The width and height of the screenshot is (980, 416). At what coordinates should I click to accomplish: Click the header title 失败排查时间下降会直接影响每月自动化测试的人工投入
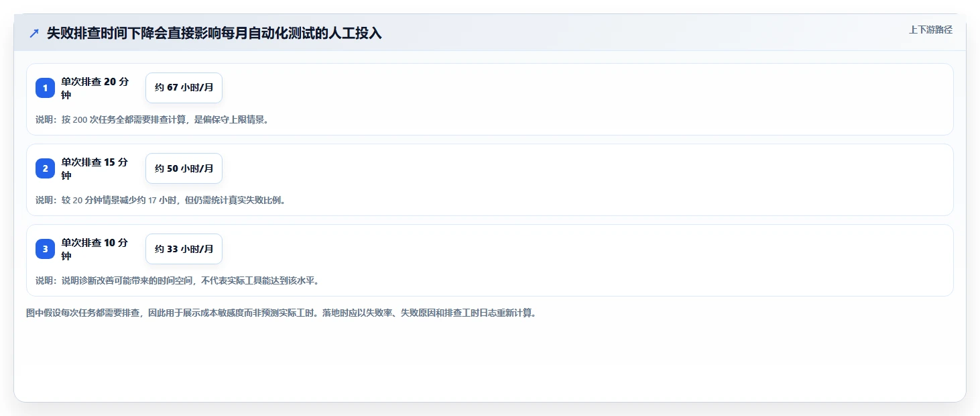click(215, 34)
